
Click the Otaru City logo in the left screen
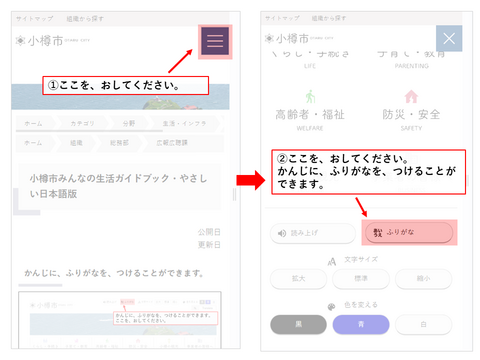pos(52,41)
